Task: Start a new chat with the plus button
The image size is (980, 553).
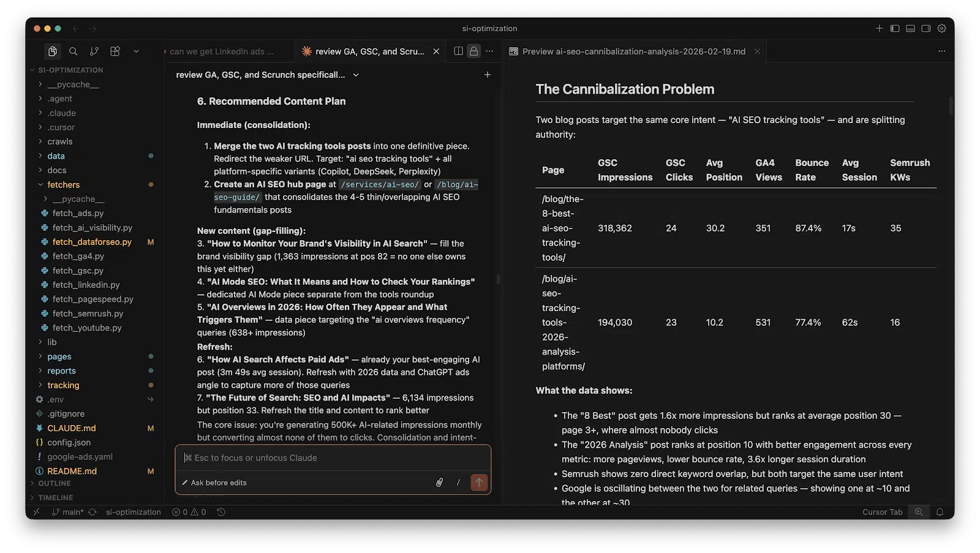Action: [x=487, y=75]
